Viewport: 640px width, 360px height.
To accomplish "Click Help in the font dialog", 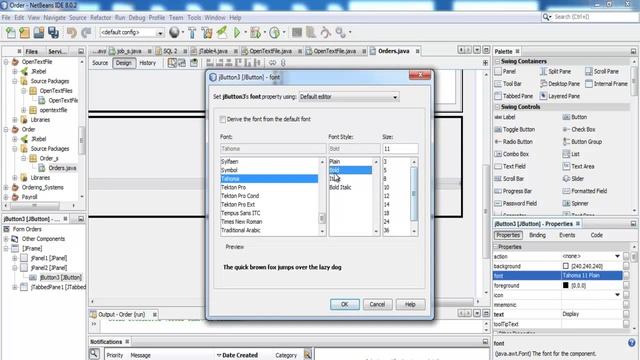I will [x=410, y=304].
